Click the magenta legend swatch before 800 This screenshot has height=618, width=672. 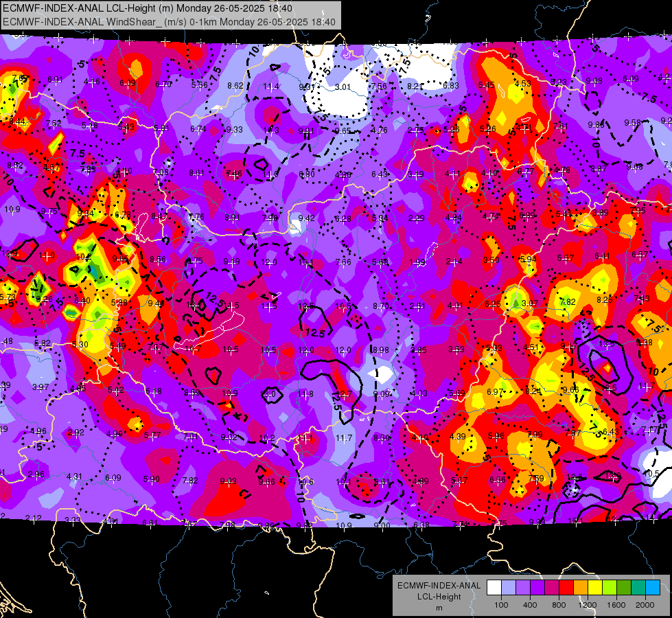pyautogui.click(x=552, y=588)
